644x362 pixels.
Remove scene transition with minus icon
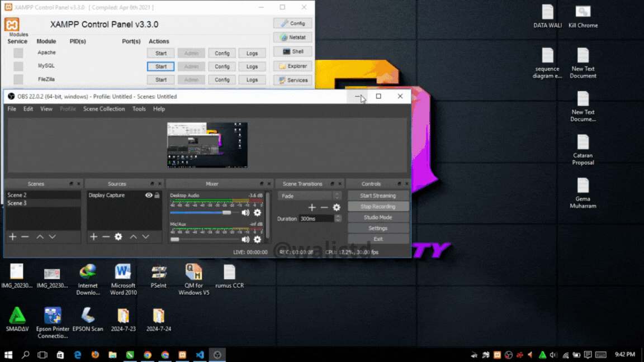click(x=324, y=207)
